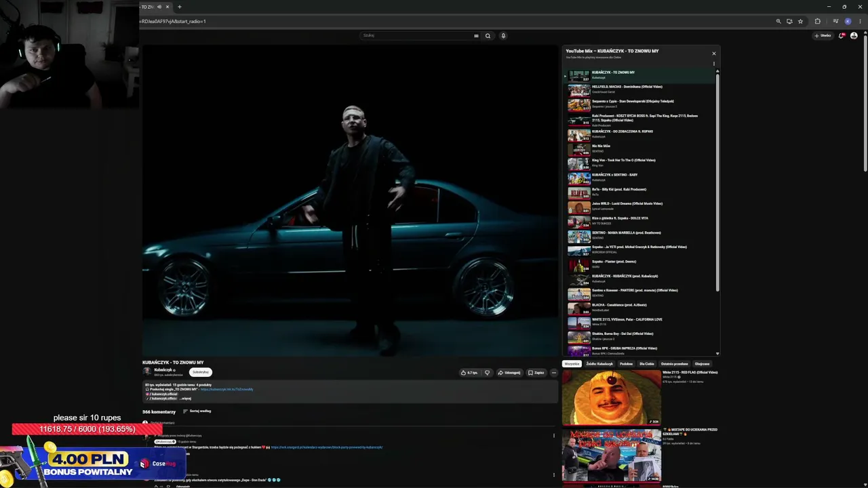
Task: Select the Źródło: Kubańczyk filter chip
Action: [x=599, y=364]
